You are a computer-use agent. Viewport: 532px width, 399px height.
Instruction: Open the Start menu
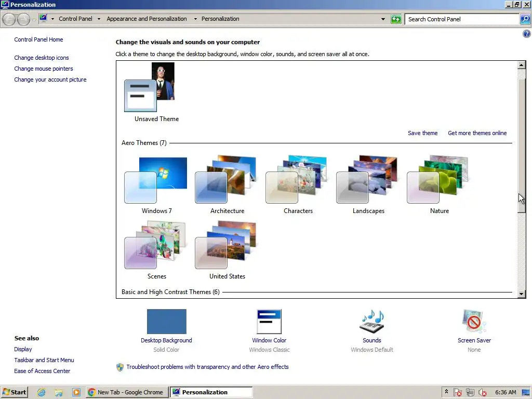coord(14,392)
